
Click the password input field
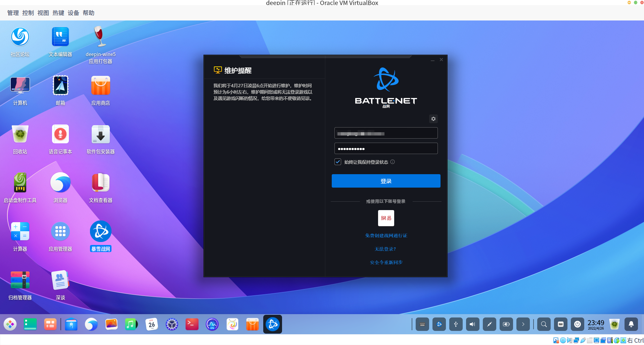click(x=386, y=149)
